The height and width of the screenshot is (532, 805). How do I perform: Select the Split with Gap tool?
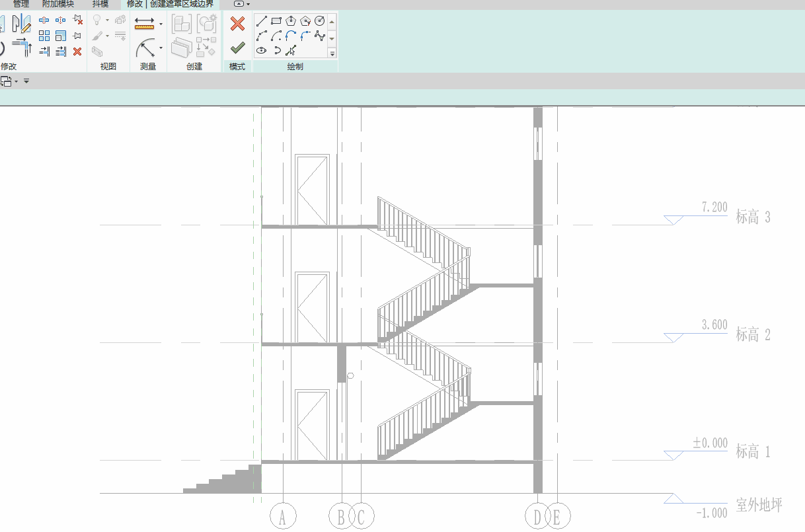tap(61, 20)
